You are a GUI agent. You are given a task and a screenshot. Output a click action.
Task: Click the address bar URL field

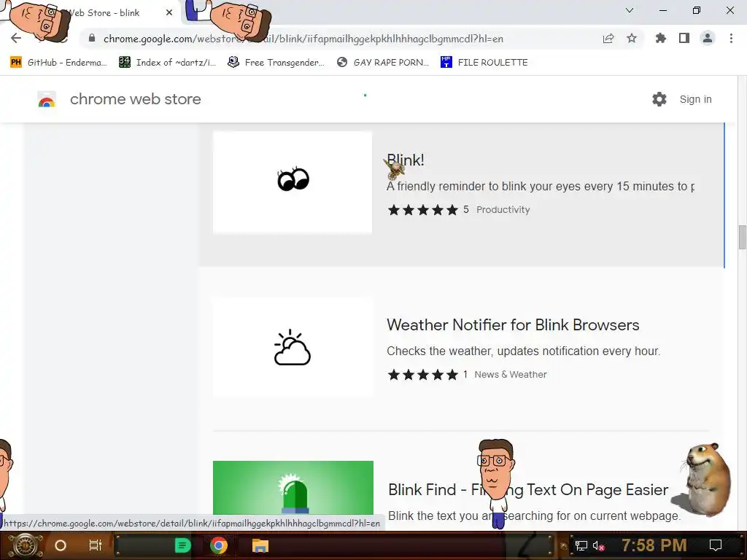pyautogui.click(x=303, y=39)
